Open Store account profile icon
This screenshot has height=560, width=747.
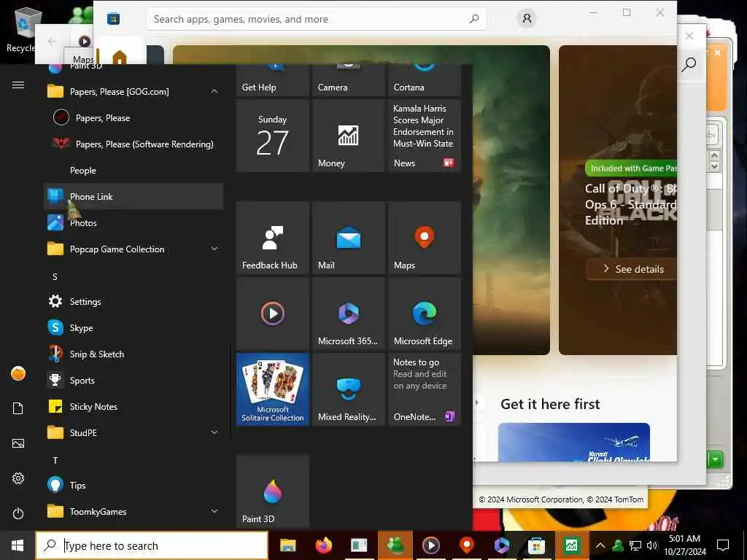(527, 18)
